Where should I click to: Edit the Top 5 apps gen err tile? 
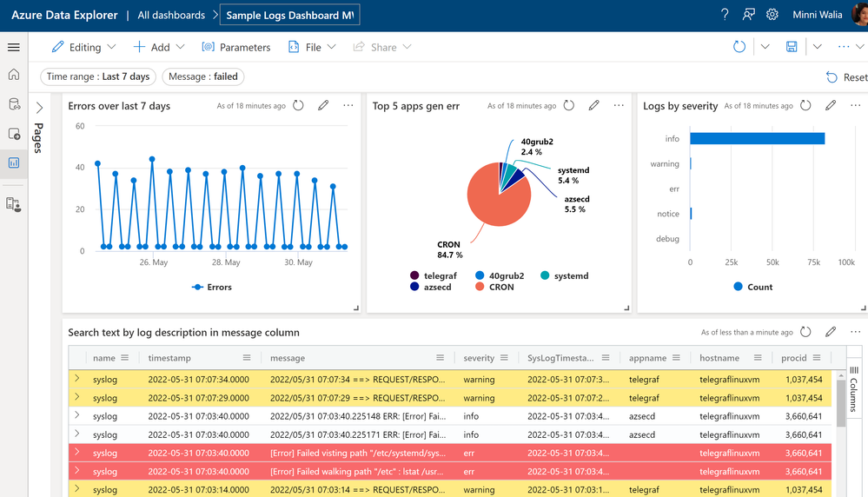pyautogui.click(x=594, y=105)
